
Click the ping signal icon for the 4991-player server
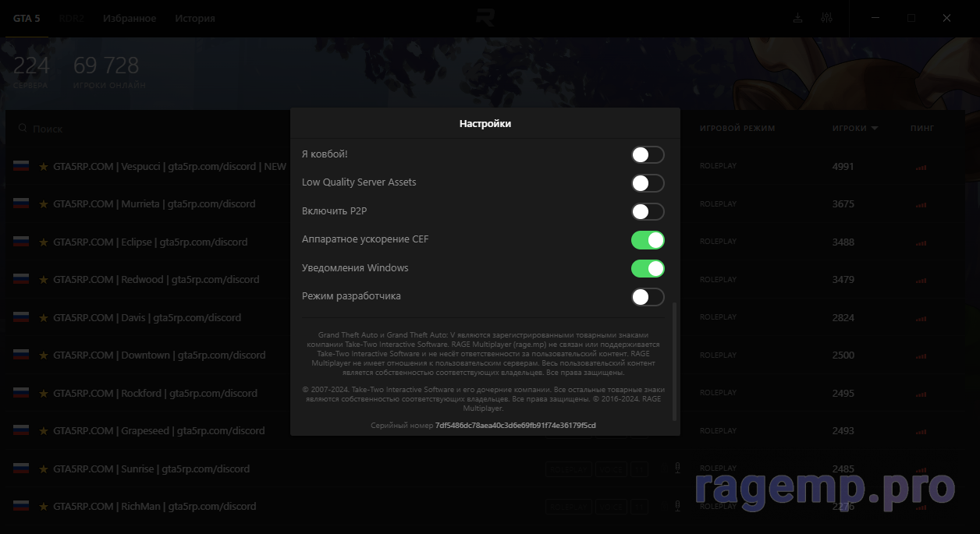point(921,167)
